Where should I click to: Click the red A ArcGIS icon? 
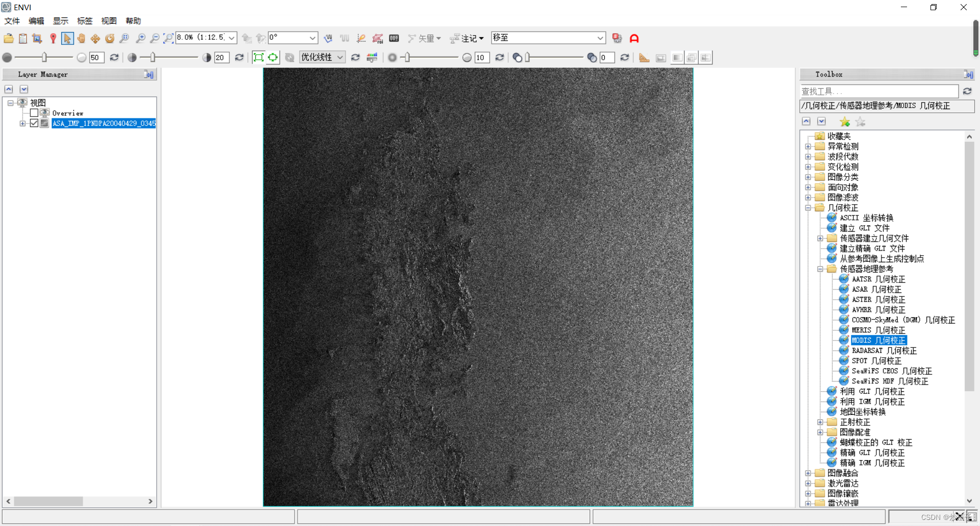[x=634, y=38]
